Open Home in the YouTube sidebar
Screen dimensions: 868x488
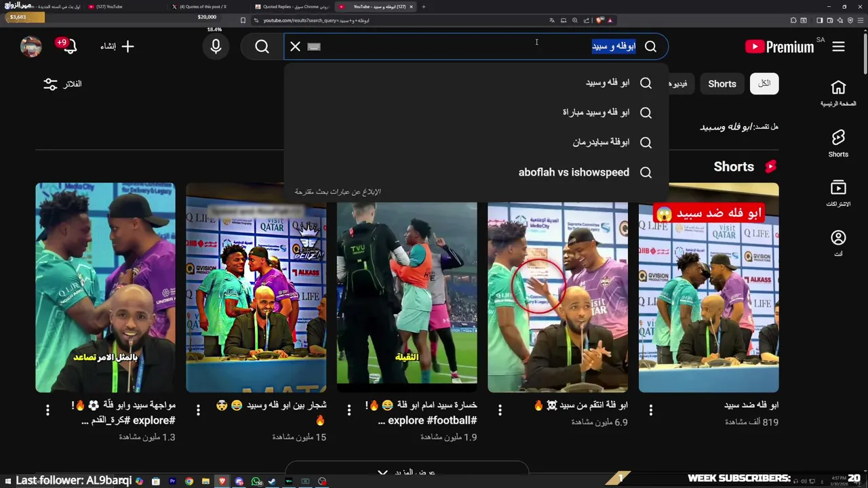(838, 94)
